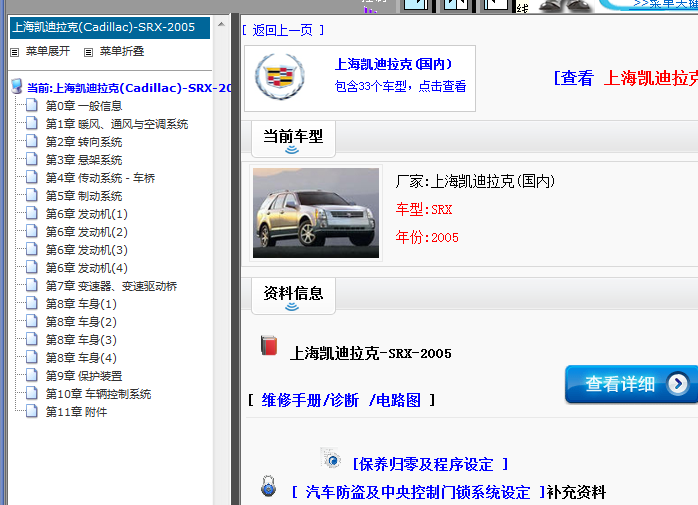Click the computer icon beside 当前:上海凯迪拉克
The image size is (698, 505).
pos(17,86)
